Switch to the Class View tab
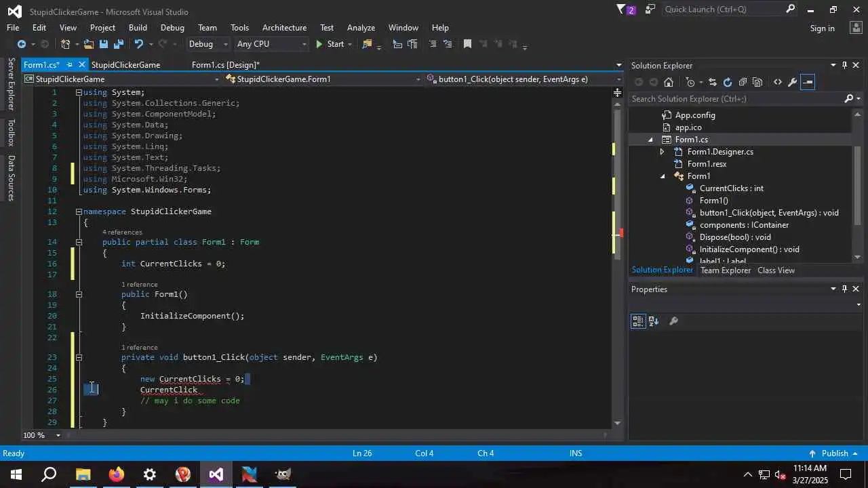 (x=776, y=270)
